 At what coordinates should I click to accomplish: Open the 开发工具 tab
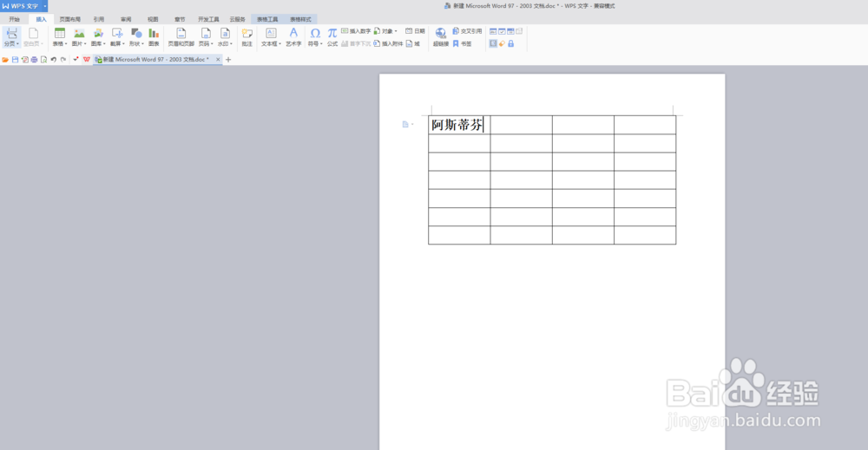click(208, 19)
